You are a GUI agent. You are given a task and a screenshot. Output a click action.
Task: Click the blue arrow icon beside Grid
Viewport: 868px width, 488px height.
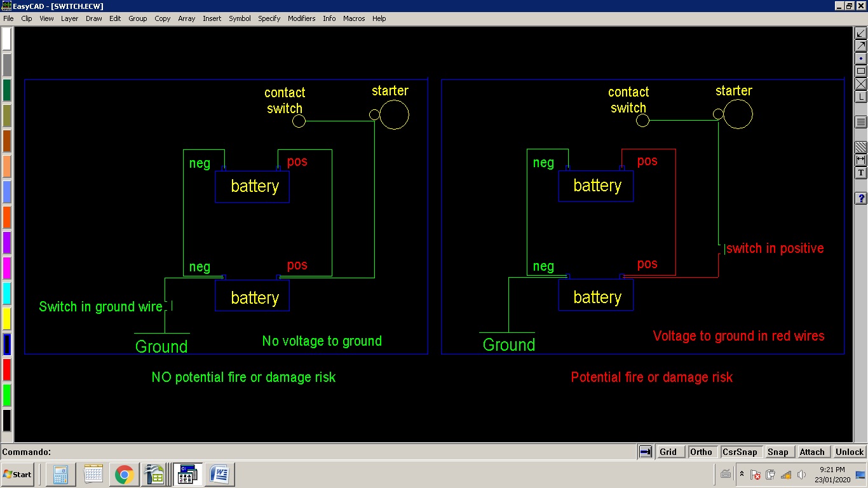point(646,452)
